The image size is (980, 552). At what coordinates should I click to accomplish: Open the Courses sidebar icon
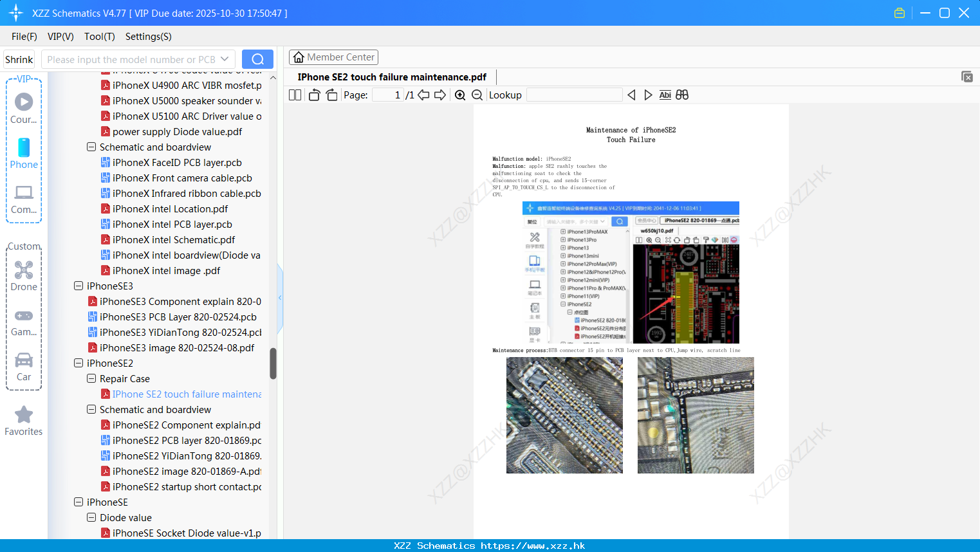(x=24, y=108)
